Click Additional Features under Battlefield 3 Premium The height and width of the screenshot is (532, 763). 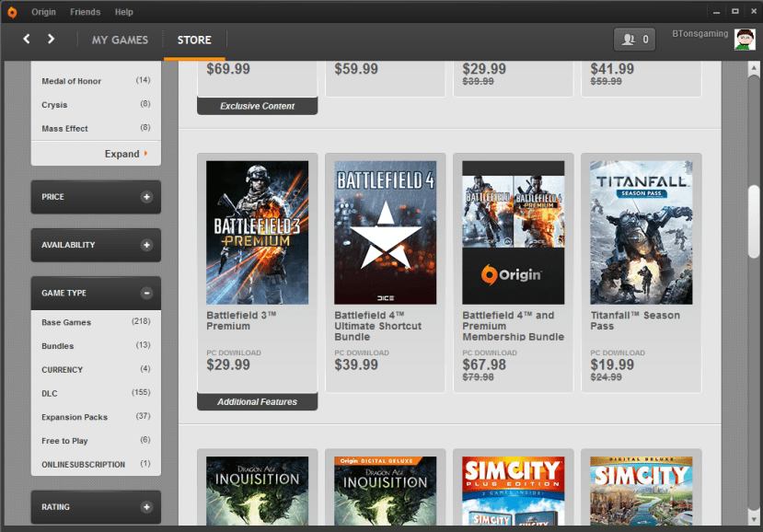(x=257, y=402)
